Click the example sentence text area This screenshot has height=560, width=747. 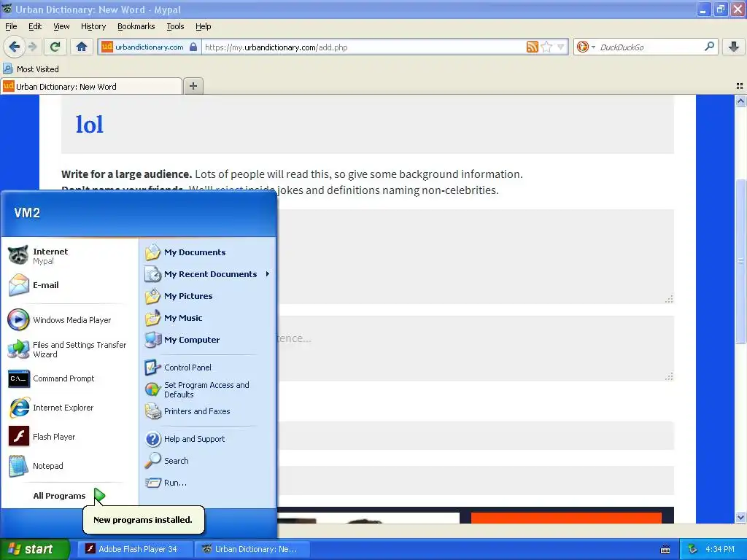476,348
